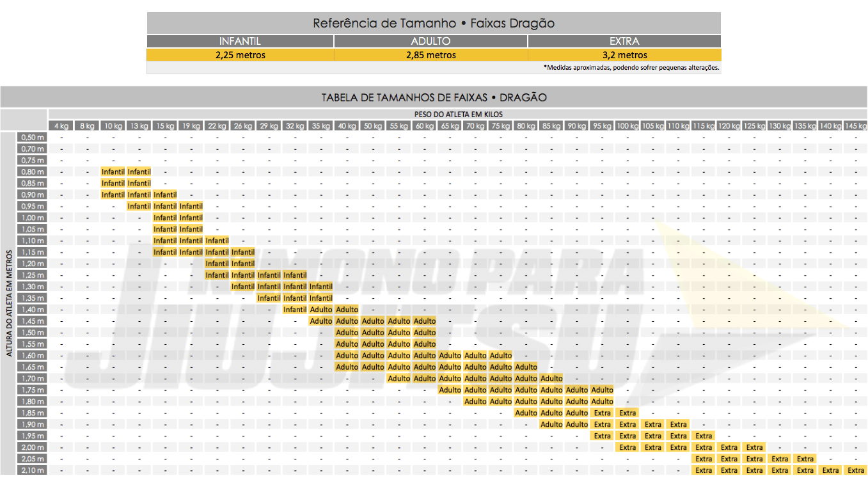Select the '1,85 m' row header
This screenshot has width=868, height=485.
(x=32, y=413)
